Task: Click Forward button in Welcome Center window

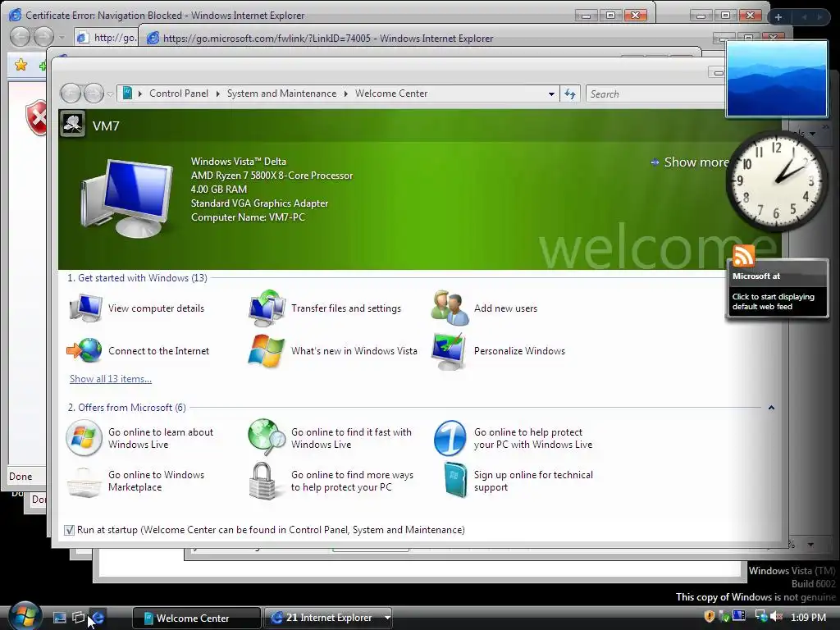Action: pyautogui.click(x=94, y=94)
